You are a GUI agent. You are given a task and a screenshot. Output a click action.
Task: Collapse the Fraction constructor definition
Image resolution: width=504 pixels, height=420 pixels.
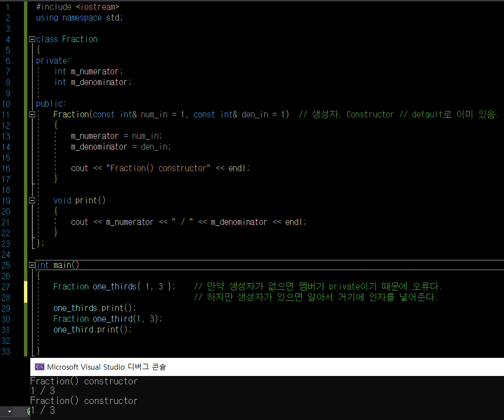(32, 114)
